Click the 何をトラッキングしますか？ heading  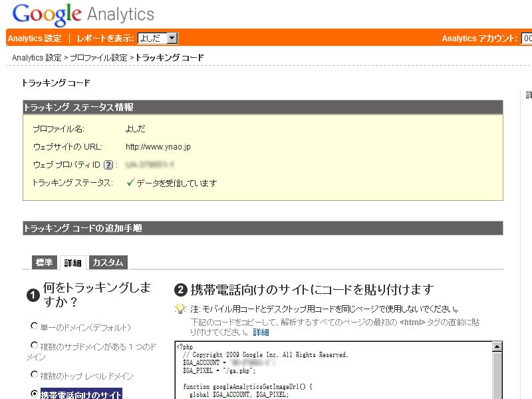pyautogui.click(x=97, y=295)
